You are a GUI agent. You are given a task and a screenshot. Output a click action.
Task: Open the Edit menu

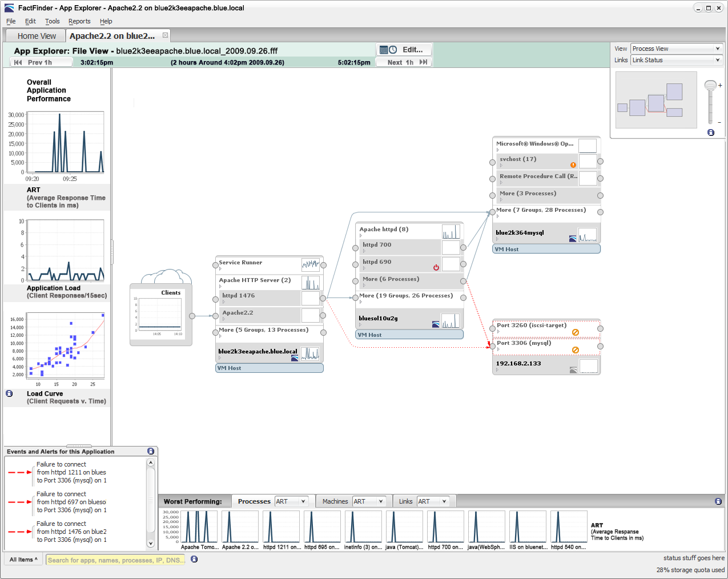(30, 21)
